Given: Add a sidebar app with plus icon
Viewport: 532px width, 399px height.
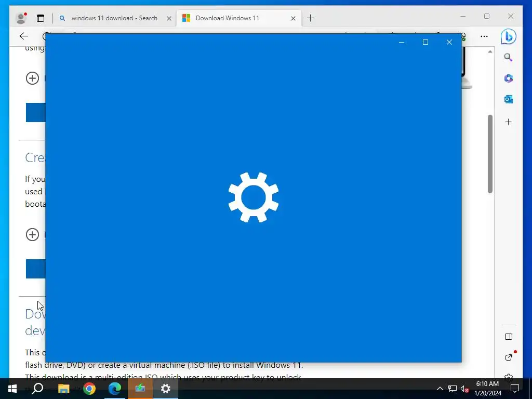Looking at the screenshot, I should click(508, 122).
